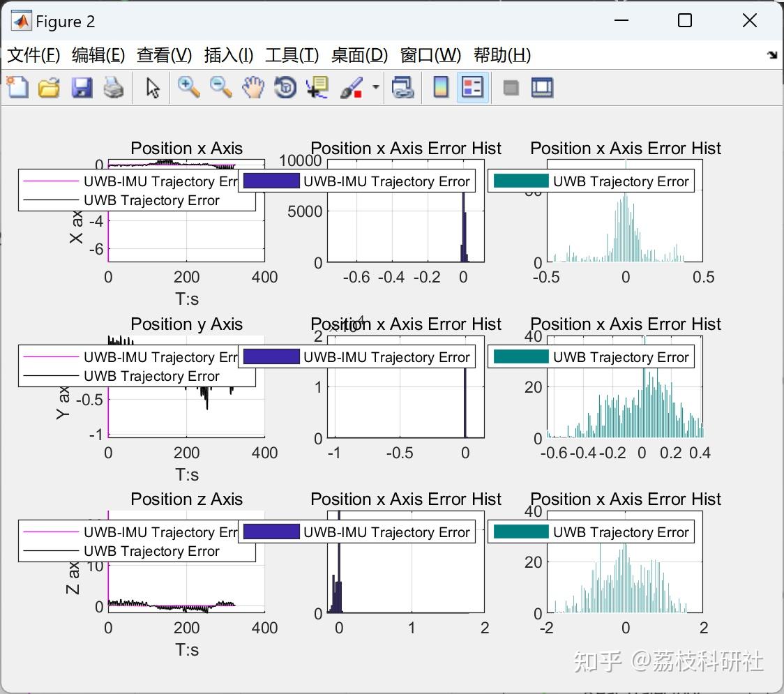Viewport: 784px width, 694px height.
Task: Activate the Rotate 3D tool
Action: [285, 87]
